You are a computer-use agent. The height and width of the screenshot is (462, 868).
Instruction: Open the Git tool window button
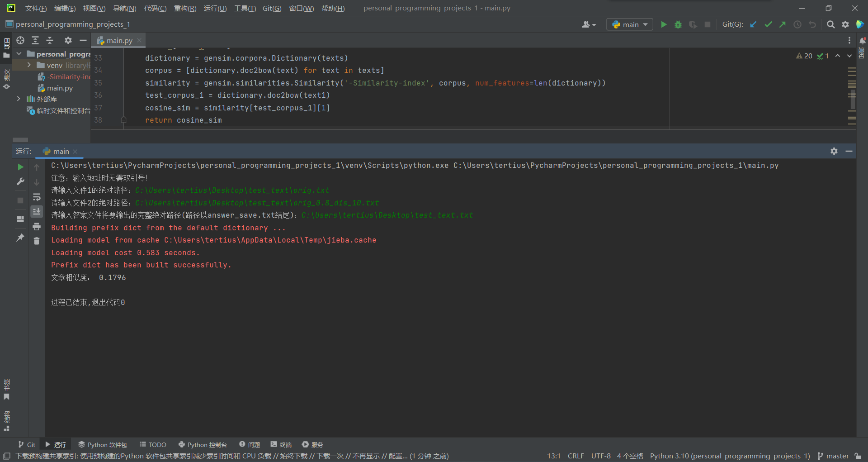(x=27, y=445)
